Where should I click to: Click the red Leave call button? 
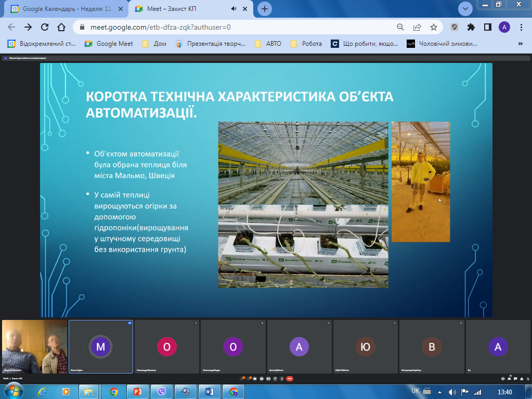tap(290, 378)
